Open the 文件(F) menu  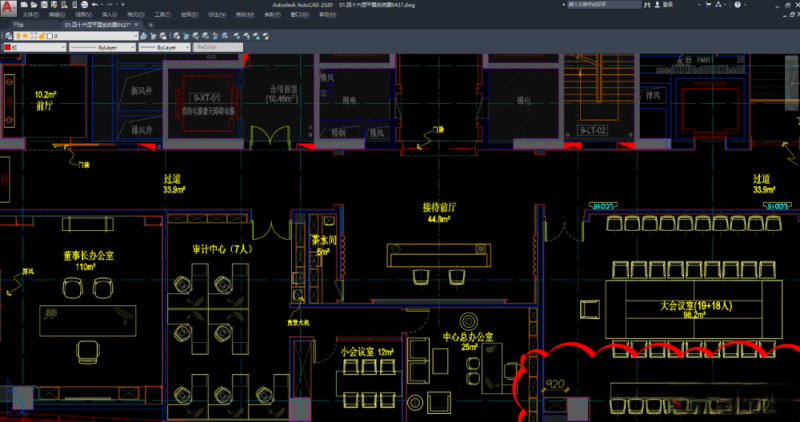click(30, 15)
